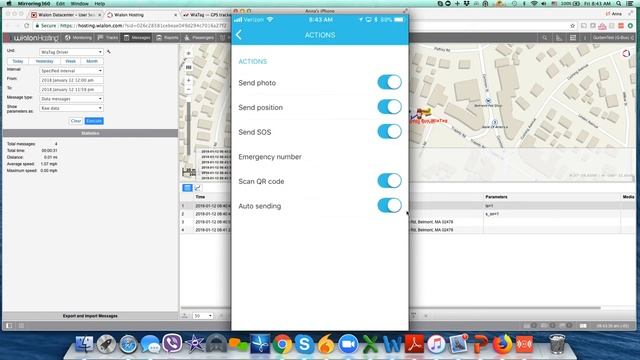Open the Window menu in menu bar
The image size is (640, 360).
coord(79,4)
